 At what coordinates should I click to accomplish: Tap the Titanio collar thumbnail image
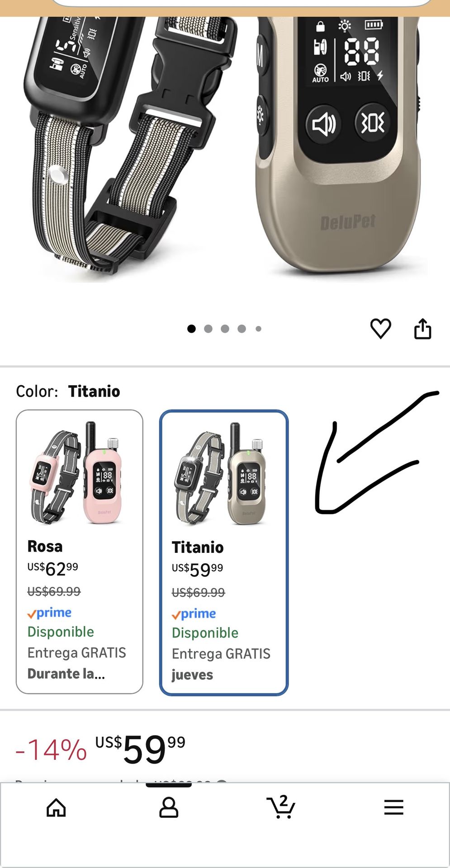point(222,475)
